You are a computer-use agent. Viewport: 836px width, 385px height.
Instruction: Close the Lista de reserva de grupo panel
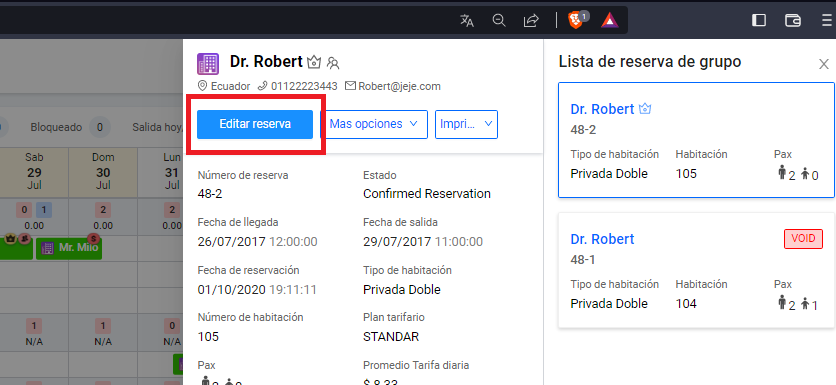[824, 64]
